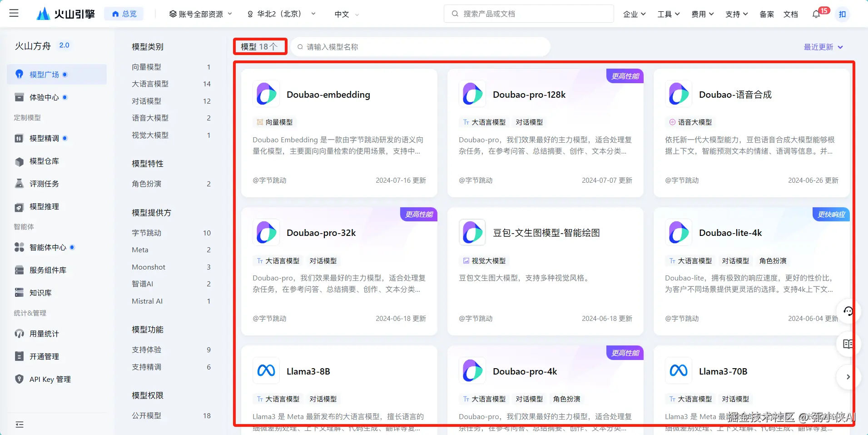Image resolution: width=868 pixels, height=435 pixels.
Task: Expand the floating panel right-arrow
Action: pos(848,377)
